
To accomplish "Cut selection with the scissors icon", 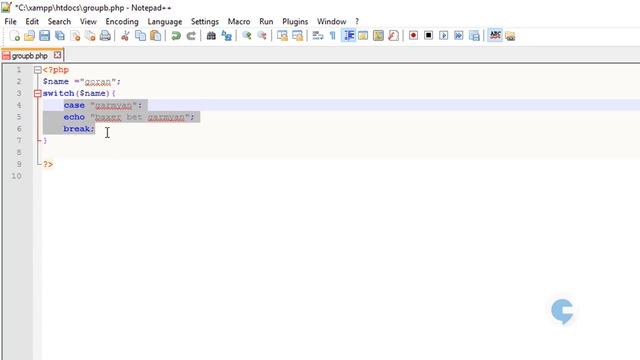I will (125, 36).
